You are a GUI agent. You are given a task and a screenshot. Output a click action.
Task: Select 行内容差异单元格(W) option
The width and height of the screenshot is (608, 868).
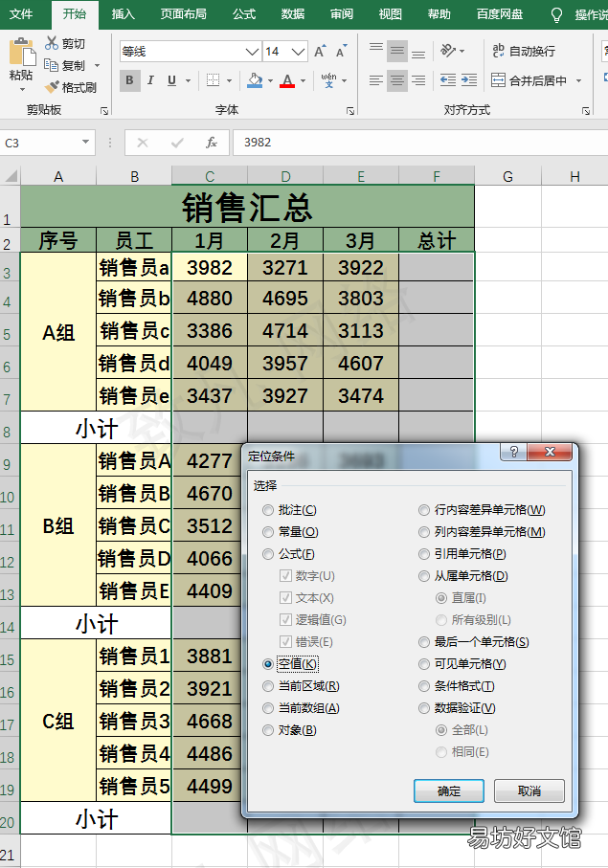[424, 510]
